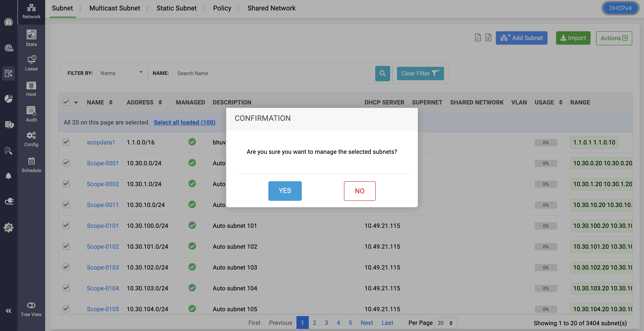The width and height of the screenshot is (644, 331).
Task: Open the plug icon in the sidebar
Action: 9,201
